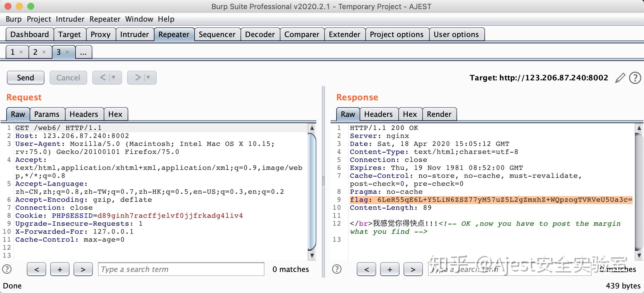The height and width of the screenshot is (293, 644).
Task: Click the plus button under request pane
Action: coord(60,269)
